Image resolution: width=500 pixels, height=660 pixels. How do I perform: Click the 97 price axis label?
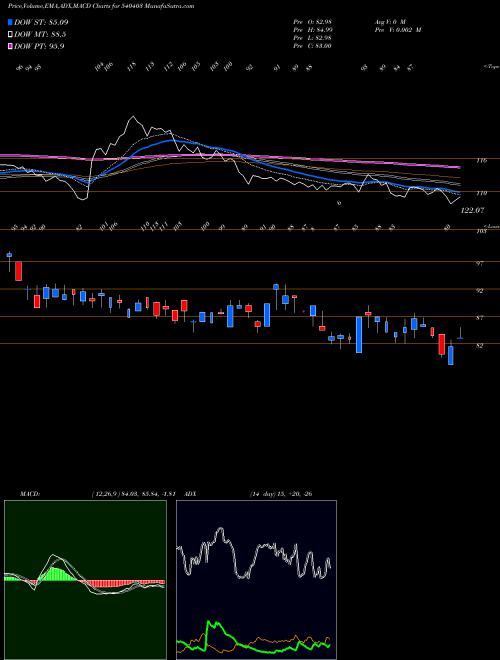[482, 263]
